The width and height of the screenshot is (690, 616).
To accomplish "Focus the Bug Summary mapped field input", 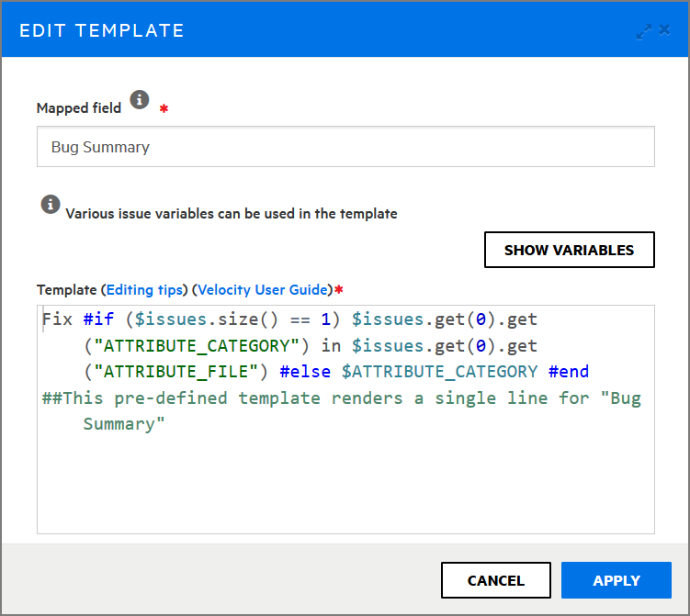I will click(345, 147).
